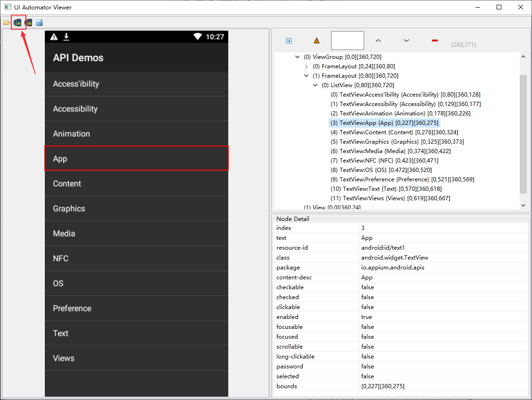Go to the previous search result (up arrow)
The image size is (532, 400).
click(378, 41)
